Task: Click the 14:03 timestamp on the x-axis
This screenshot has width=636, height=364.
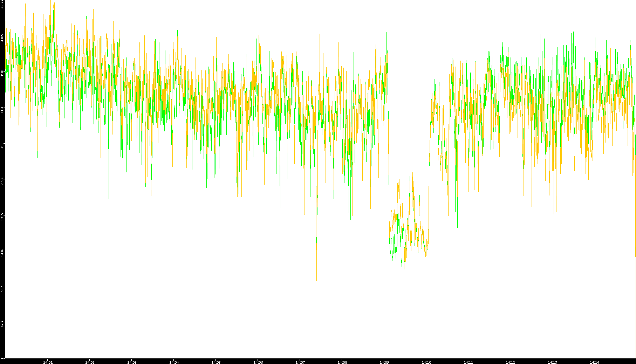Action: (132, 362)
